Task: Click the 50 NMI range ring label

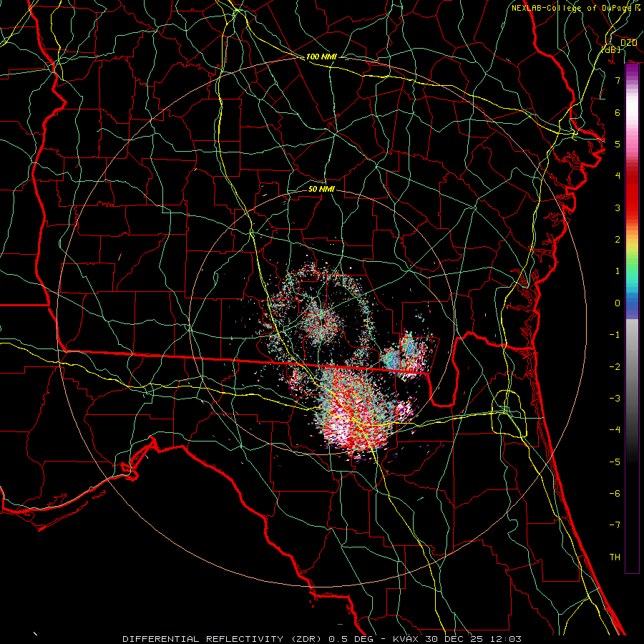Action: pos(321,189)
